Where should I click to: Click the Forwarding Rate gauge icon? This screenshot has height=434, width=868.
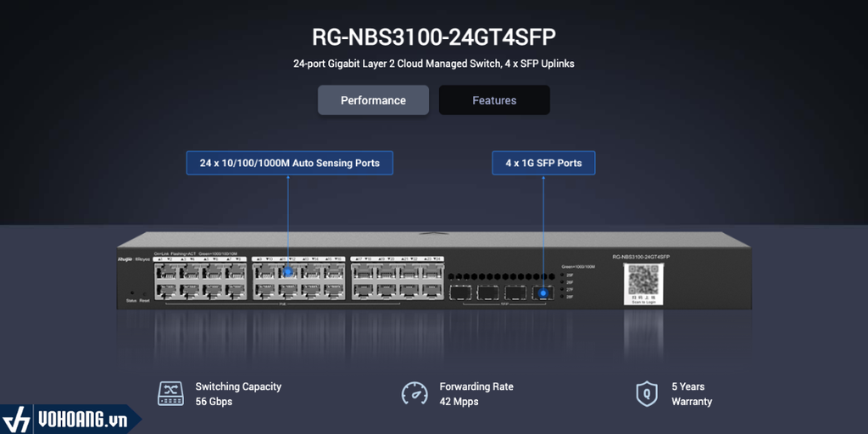[x=415, y=393]
